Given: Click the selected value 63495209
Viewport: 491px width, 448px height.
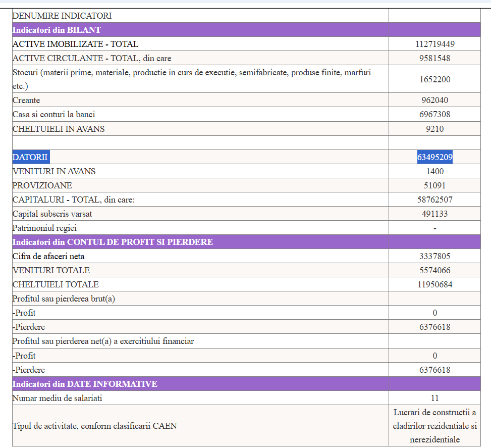Looking at the screenshot, I should (434, 157).
